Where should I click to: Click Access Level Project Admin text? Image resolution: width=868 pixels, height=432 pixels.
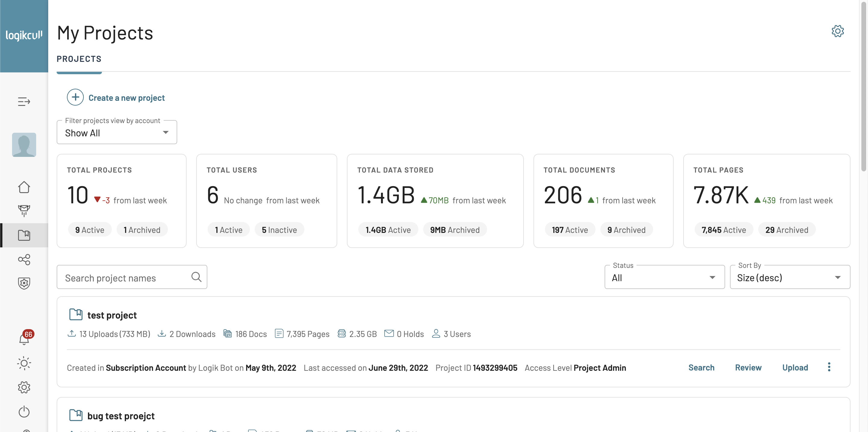(575, 367)
